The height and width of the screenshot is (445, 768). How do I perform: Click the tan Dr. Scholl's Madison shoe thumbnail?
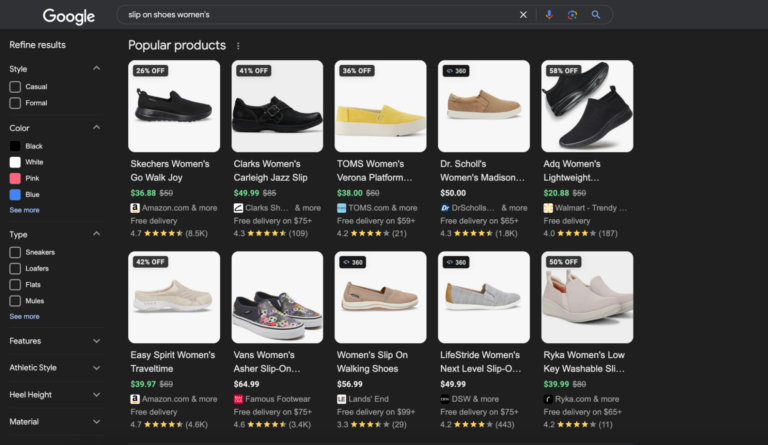(x=484, y=106)
